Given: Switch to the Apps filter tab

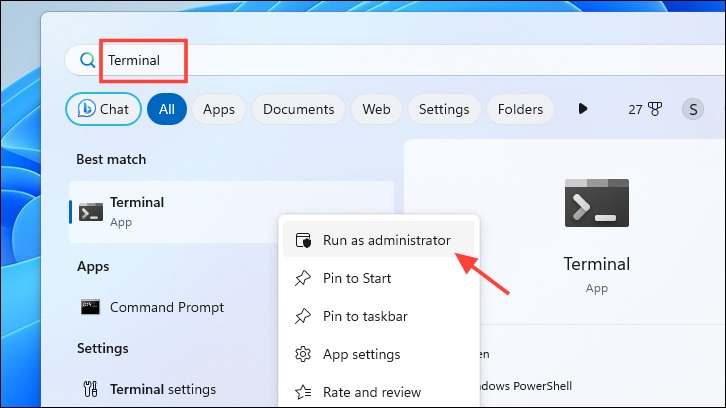Looking at the screenshot, I should [219, 109].
